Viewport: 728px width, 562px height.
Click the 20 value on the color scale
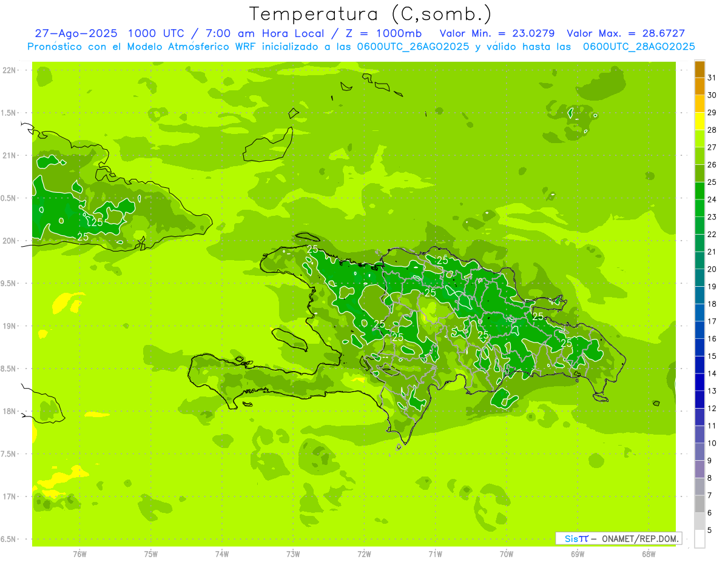pyautogui.click(x=712, y=269)
